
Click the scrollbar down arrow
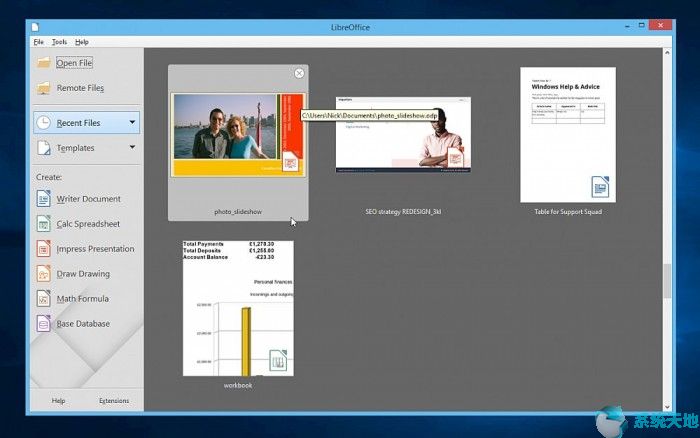(x=667, y=407)
